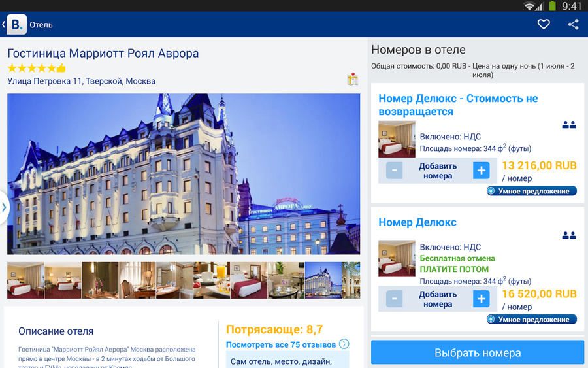Tap first 'Умное предложение' badge
The height and width of the screenshot is (368, 588).
click(x=531, y=191)
